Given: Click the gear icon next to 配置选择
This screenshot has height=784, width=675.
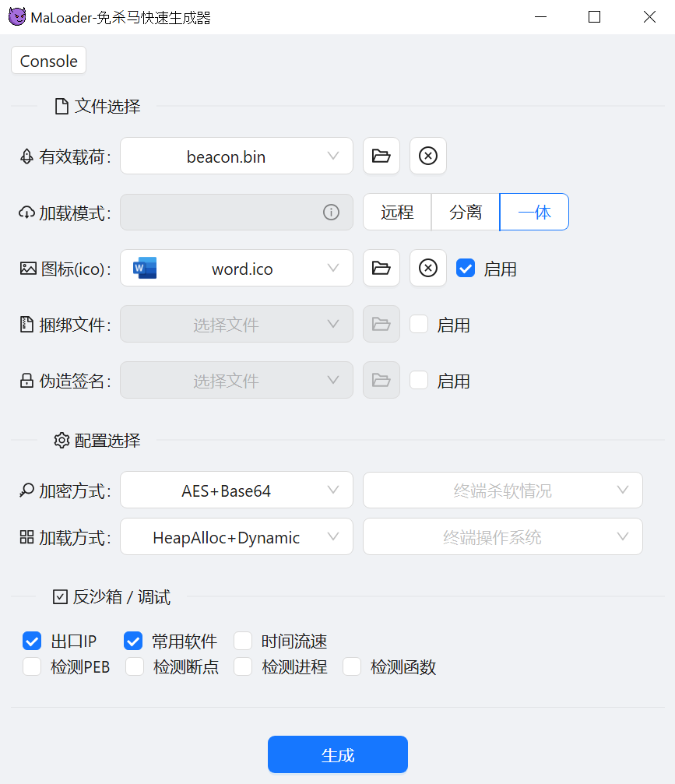Looking at the screenshot, I should [62, 441].
